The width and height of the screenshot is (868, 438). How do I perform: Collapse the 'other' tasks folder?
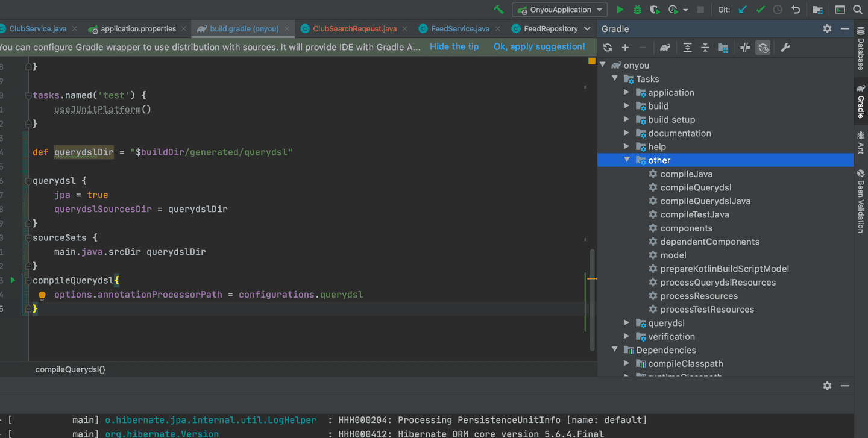[x=627, y=160]
